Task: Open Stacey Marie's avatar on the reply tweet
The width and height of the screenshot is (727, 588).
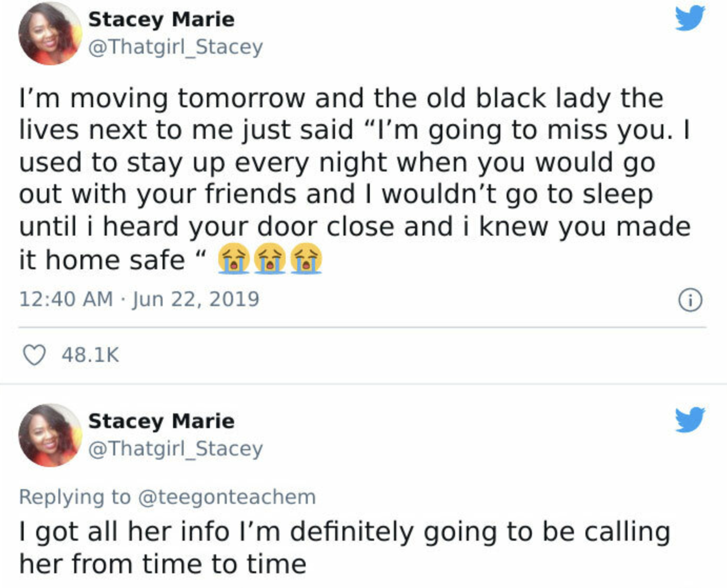Action: tap(49, 435)
